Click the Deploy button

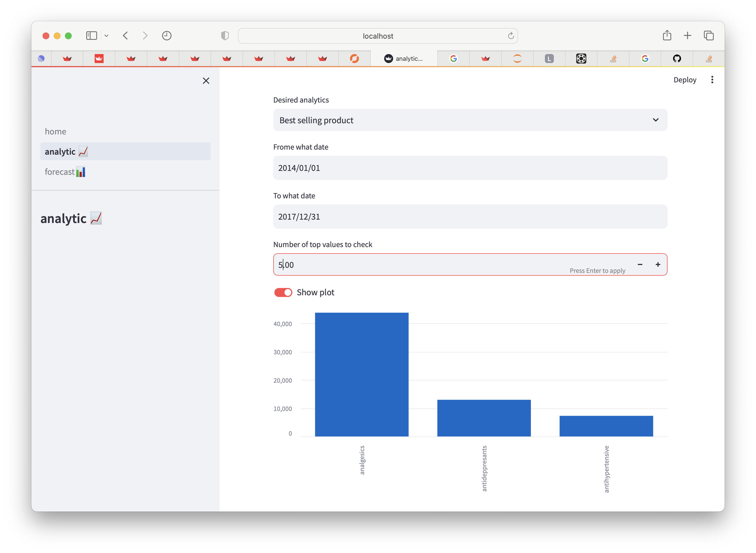684,80
